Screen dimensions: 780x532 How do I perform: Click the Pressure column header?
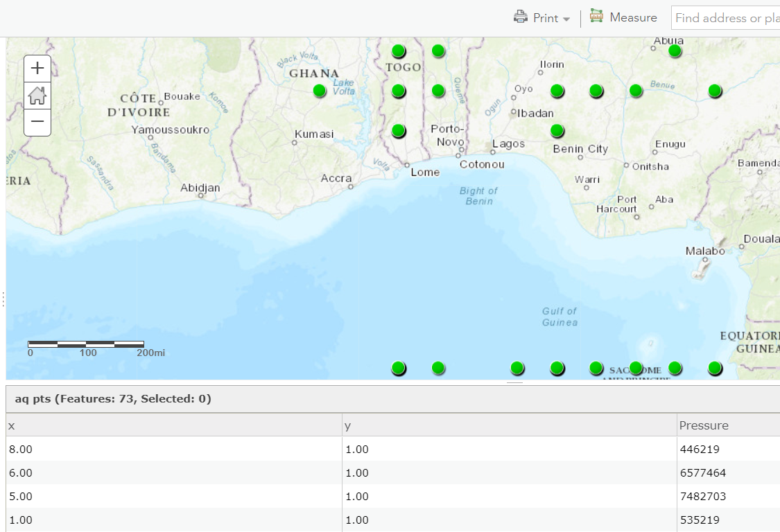pyautogui.click(x=704, y=425)
